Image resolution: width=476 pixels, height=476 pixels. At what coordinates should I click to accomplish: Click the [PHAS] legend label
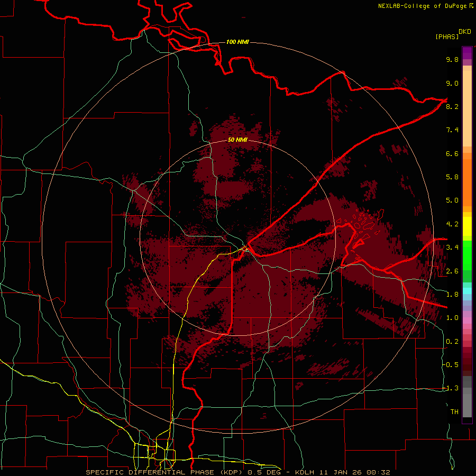pyautogui.click(x=447, y=36)
